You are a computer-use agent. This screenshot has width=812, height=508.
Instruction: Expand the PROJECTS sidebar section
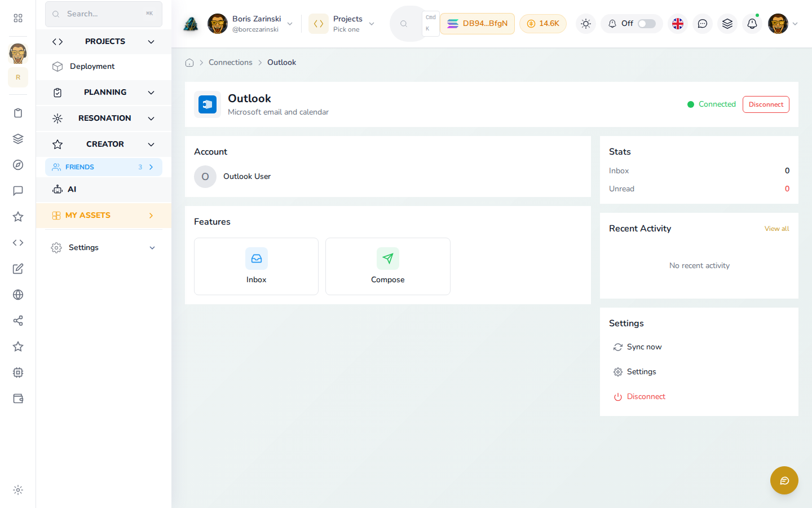(x=104, y=42)
